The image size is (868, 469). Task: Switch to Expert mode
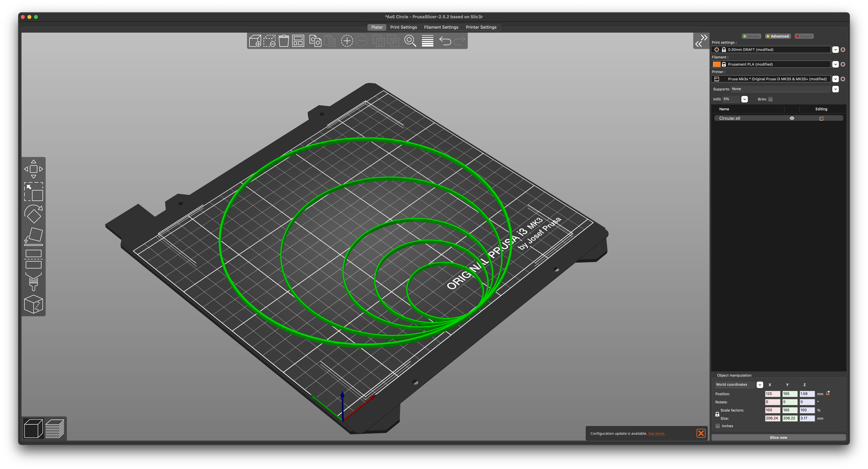pyautogui.click(x=804, y=36)
